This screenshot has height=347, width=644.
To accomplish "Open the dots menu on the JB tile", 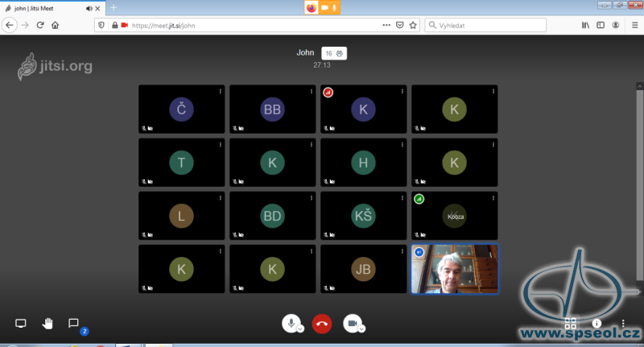I will 402,251.
